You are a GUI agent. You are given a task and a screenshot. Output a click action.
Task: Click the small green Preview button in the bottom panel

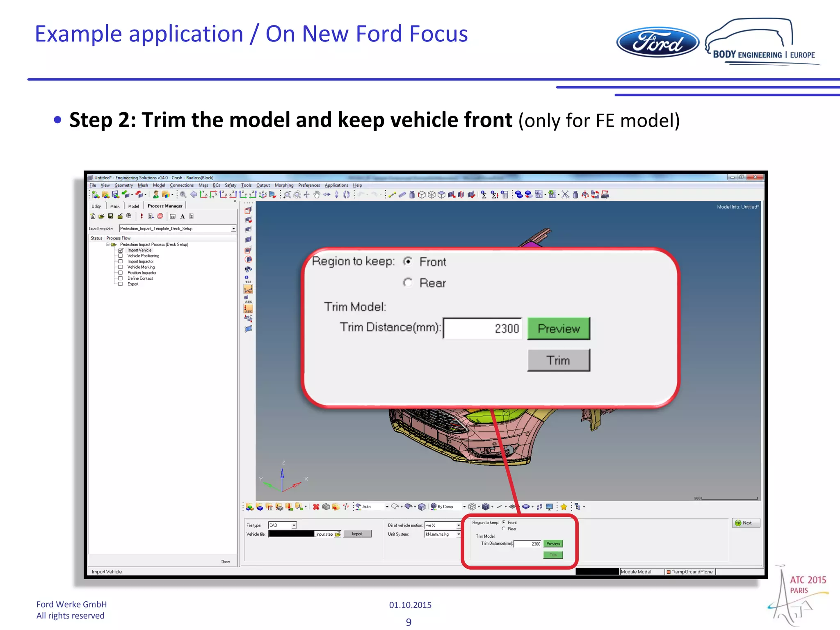(553, 544)
